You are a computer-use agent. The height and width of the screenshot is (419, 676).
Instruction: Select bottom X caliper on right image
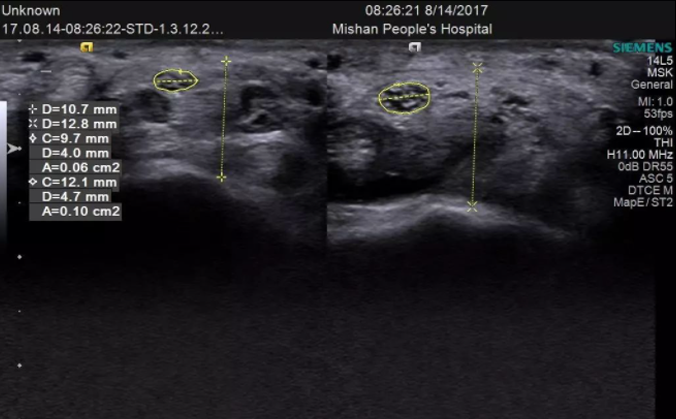pos(473,205)
